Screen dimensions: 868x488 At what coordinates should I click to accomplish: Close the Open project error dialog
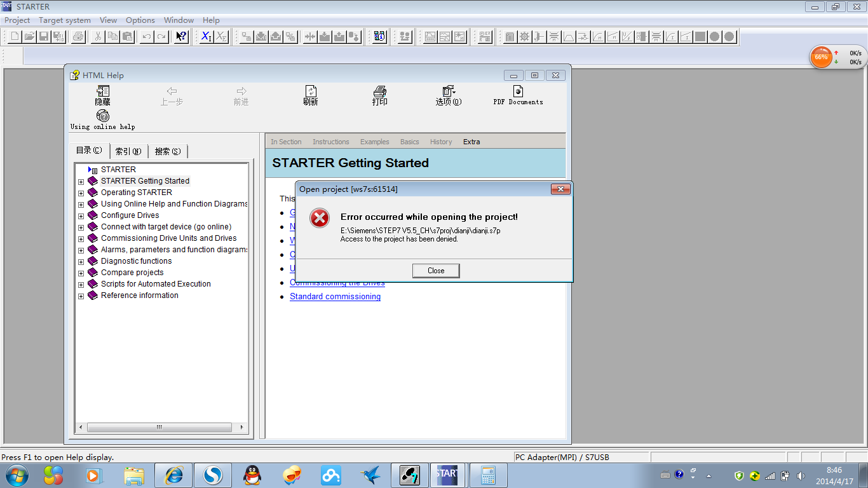click(436, 271)
